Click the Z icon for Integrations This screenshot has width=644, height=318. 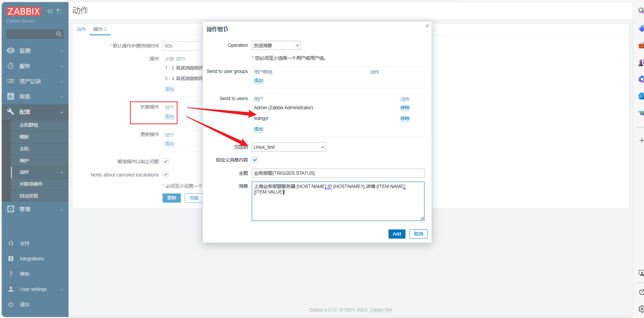click(x=11, y=259)
